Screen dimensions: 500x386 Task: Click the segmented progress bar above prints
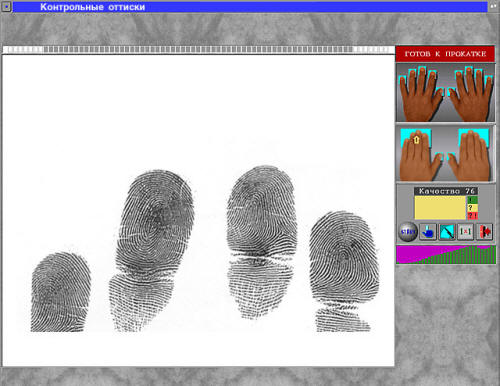199,50
